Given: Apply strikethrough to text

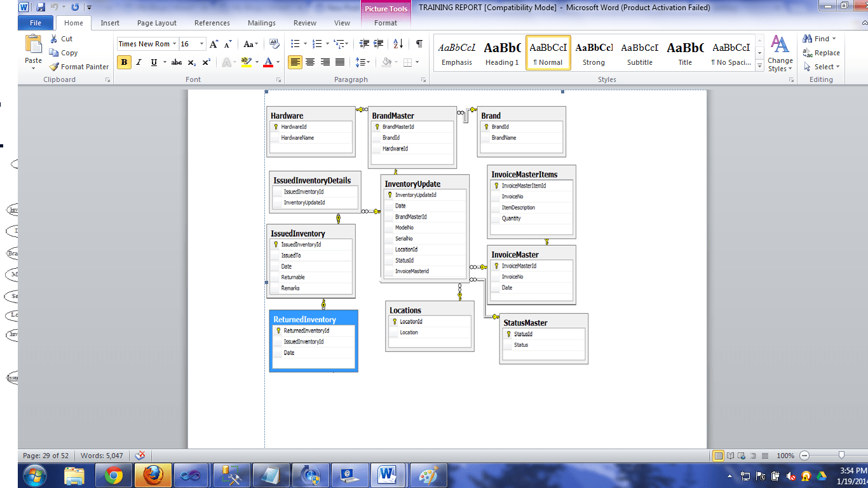Looking at the screenshot, I should (x=177, y=63).
